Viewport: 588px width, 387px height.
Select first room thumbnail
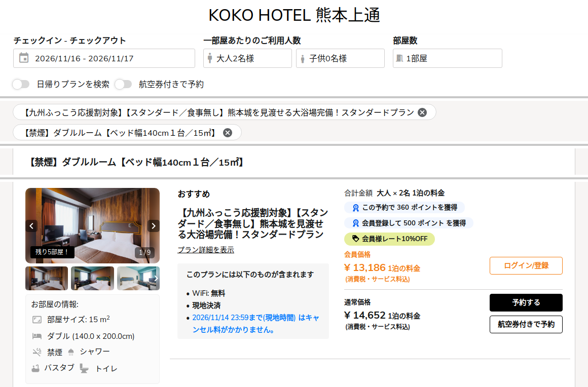[x=47, y=279]
